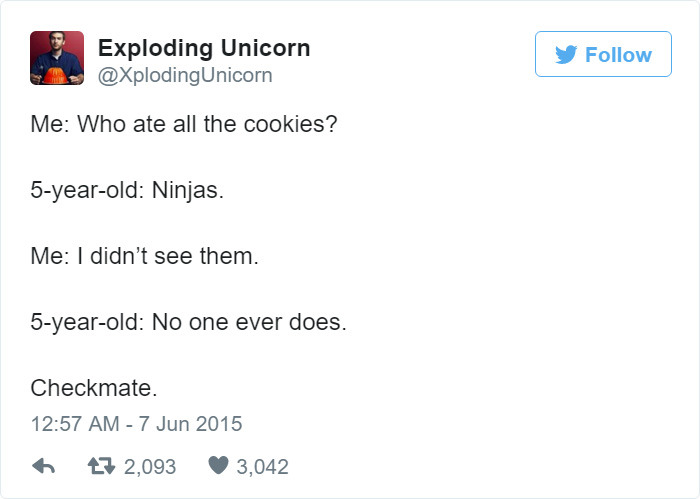Viewport: 700px width, 499px height.
Task: Click the Twitter bird icon in Follow button
Action: [567, 55]
